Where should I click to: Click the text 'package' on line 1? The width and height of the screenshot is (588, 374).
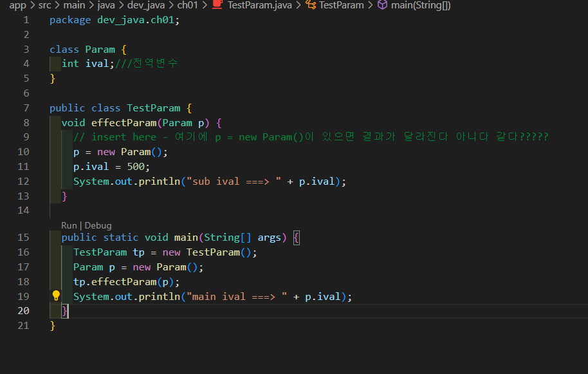point(70,20)
